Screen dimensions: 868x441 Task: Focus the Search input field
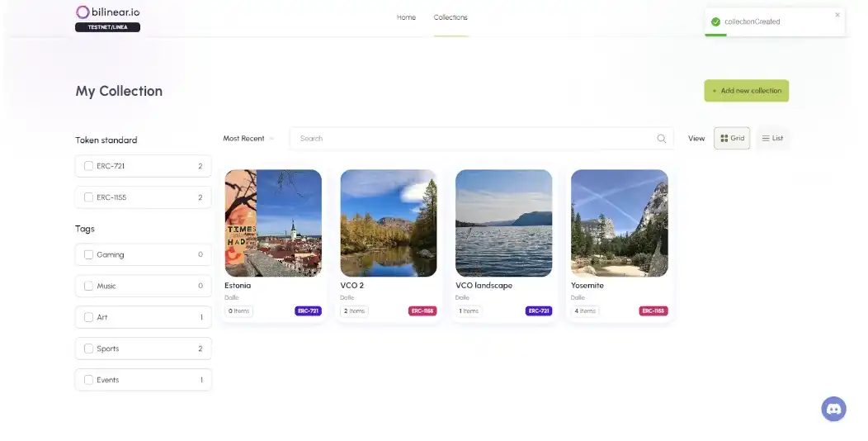pyautogui.click(x=481, y=139)
